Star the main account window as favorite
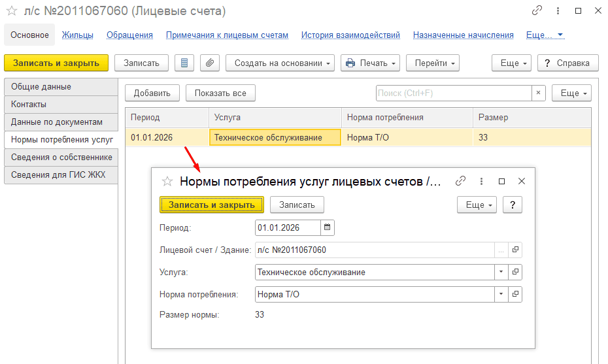Viewport: 608px width, 364px height. pyautogui.click(x=12, y=11)
